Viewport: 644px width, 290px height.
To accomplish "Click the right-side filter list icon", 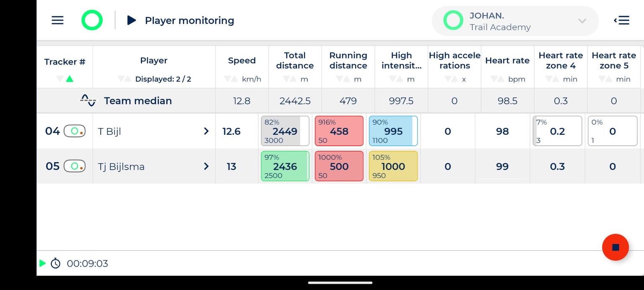I will click(x=621, y=20).
